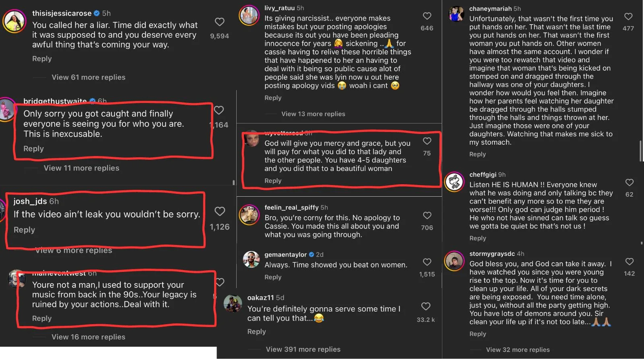Like gemaentaylor's comment
This screenshot has width=644, height=362.
(x=427, y=262)
